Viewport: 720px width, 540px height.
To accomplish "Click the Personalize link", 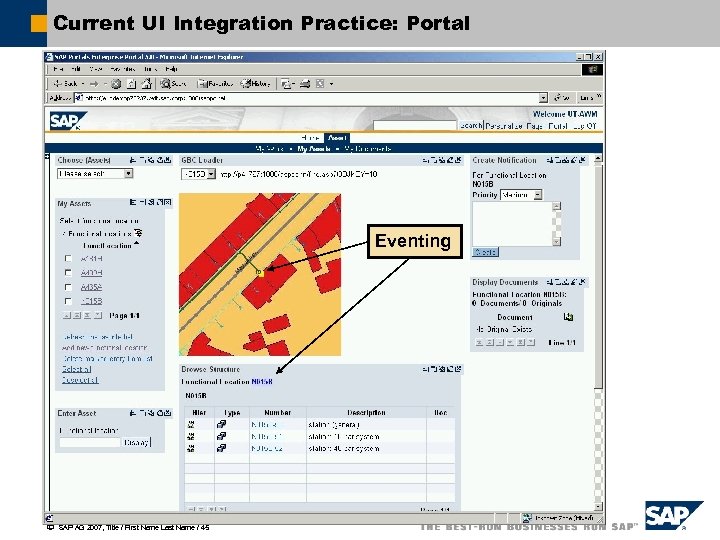I will click(x=504, y=125).
